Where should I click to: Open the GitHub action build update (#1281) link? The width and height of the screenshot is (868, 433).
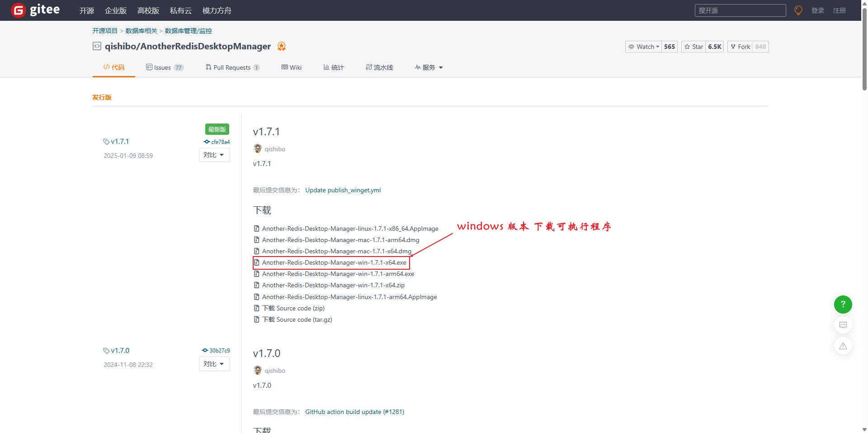355,412
